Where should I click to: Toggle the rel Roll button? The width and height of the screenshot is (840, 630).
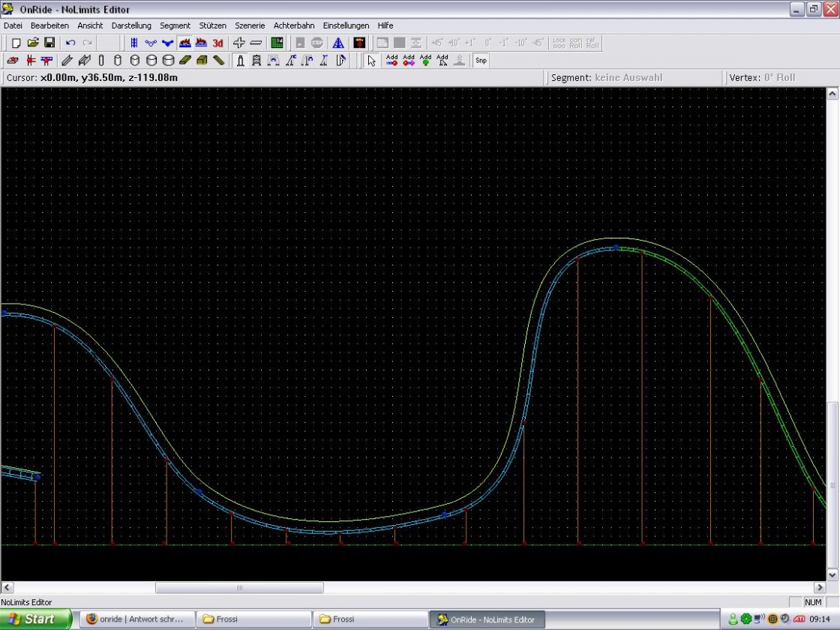592,43
